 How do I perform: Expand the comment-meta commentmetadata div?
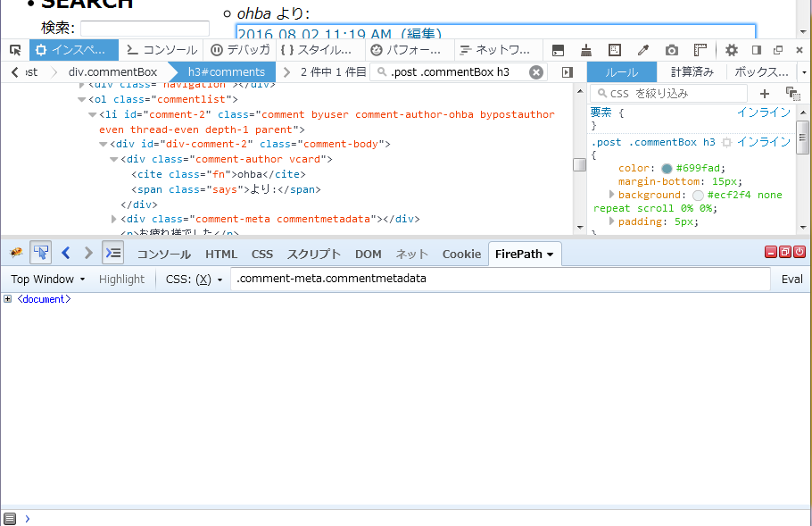(x=114, y=219)
